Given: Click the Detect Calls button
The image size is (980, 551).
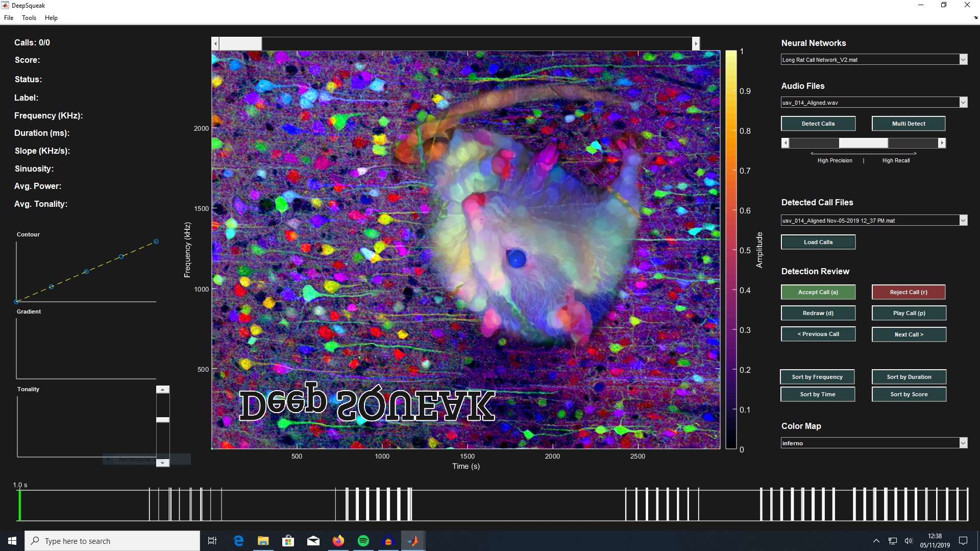Looking at the screenshot, I should click(818, 123).
